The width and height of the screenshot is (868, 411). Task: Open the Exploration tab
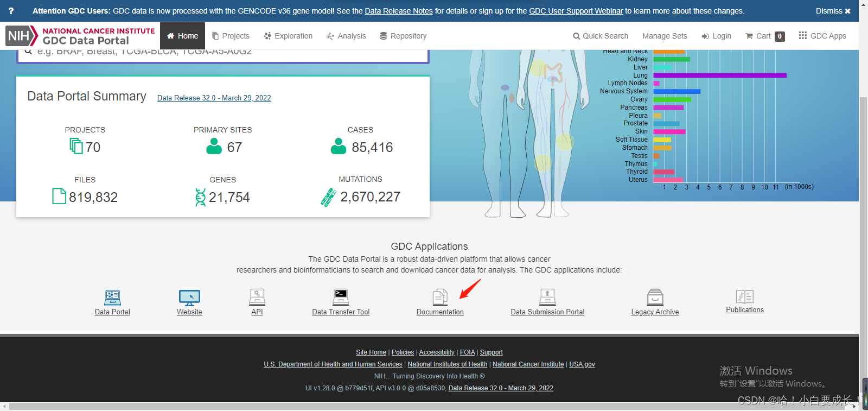coord(288,36)
